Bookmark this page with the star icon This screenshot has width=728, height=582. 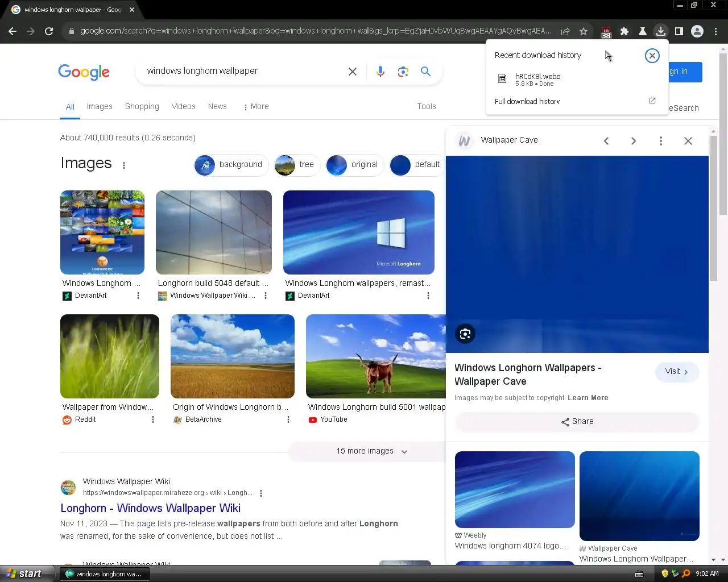tap(584, 31)
